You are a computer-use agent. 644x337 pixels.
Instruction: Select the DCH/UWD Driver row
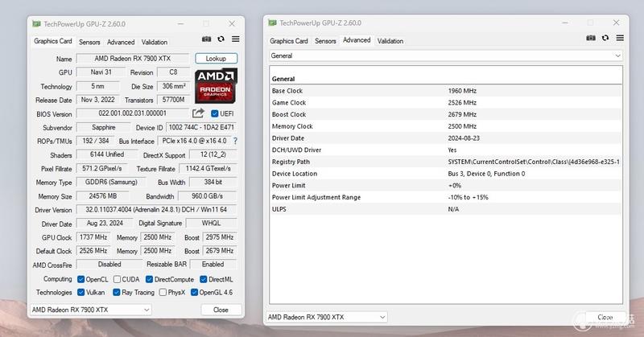pyautogui.click(x=446, y=150)
